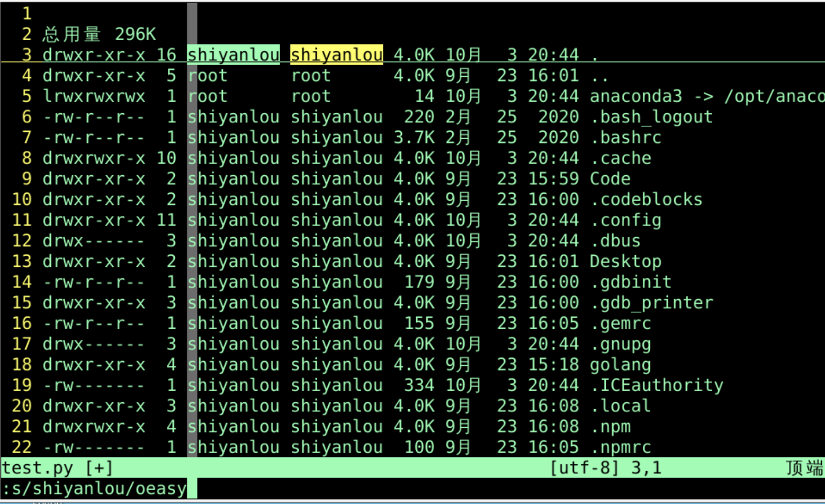The width and height of the screenshot is (825, 504).
Task: Click 'drwx------' permissions on line 12
Action: pyautogui.click(x=94, y=241)
